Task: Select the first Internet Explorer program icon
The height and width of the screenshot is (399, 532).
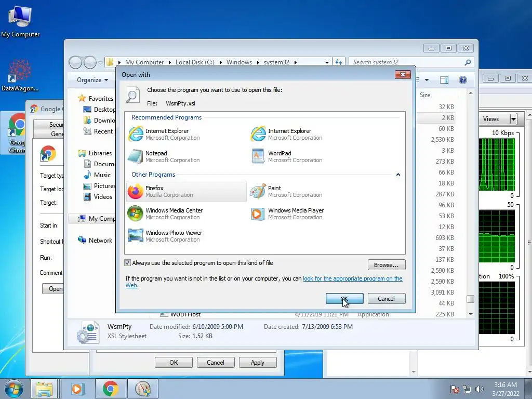Action: (x=136, y=134)
